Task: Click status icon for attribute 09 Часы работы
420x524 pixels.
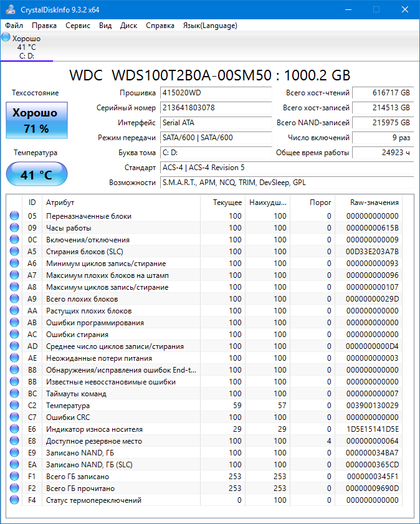Action: 14,227
